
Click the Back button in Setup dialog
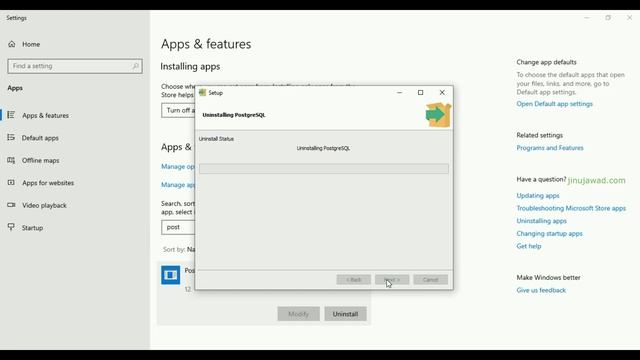(353, 280)
